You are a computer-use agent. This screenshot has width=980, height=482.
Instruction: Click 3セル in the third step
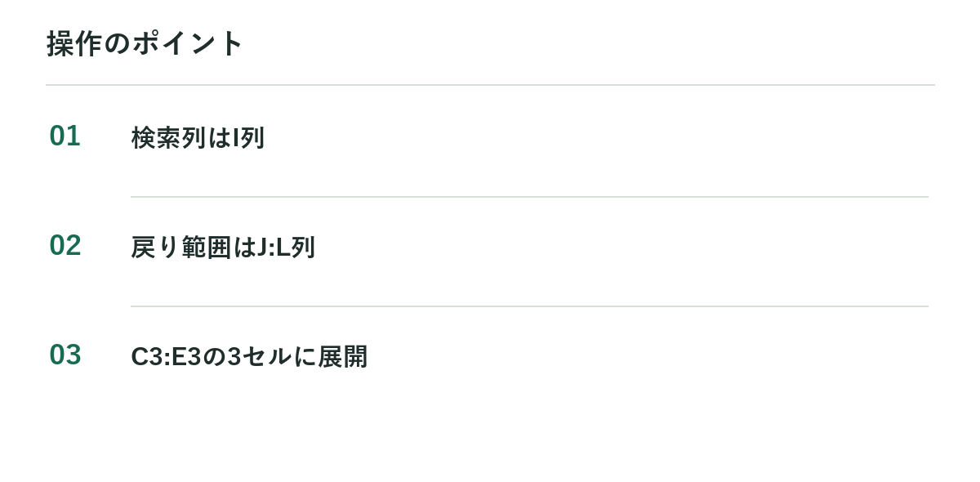tap(260, 356)
